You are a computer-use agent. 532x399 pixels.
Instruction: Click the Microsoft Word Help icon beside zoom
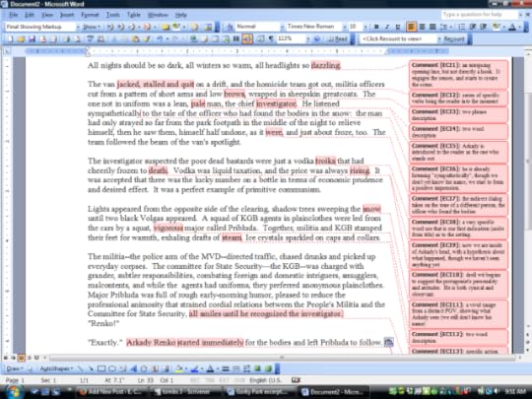tap(317, 39)
